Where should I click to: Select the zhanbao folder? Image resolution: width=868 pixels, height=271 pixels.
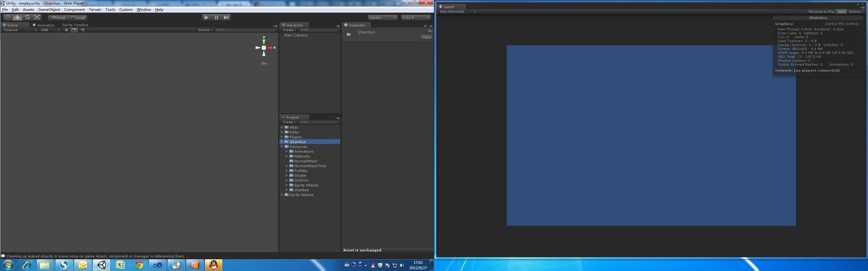[301, 190]
